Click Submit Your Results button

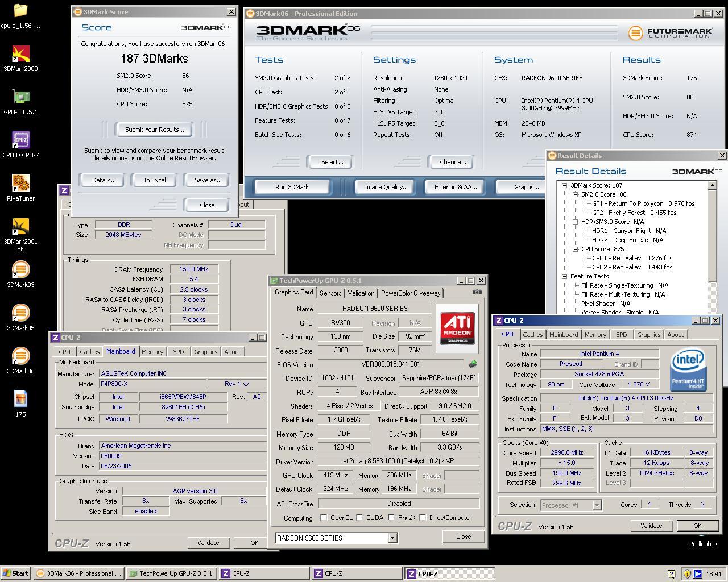[x=155, y=130]
